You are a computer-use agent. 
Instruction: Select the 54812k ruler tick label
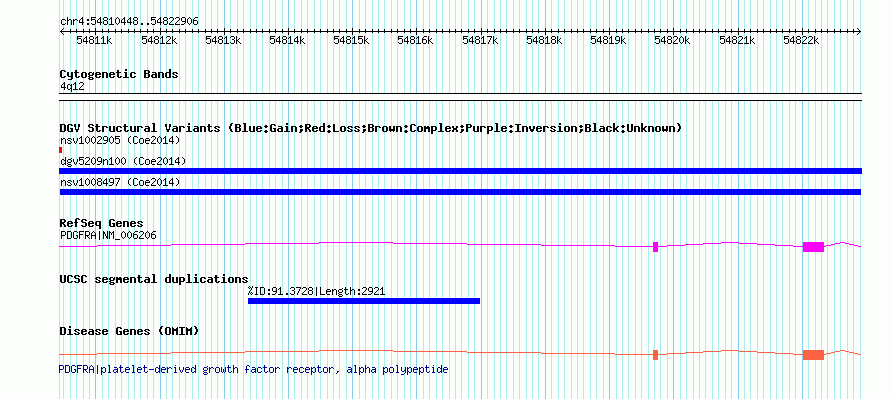(159, 40)
